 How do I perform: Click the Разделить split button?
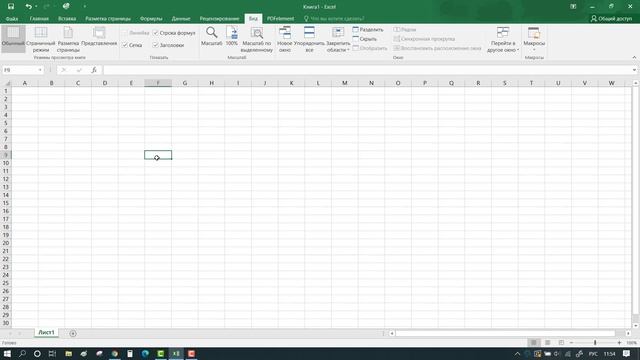click(x=368, y=30)
